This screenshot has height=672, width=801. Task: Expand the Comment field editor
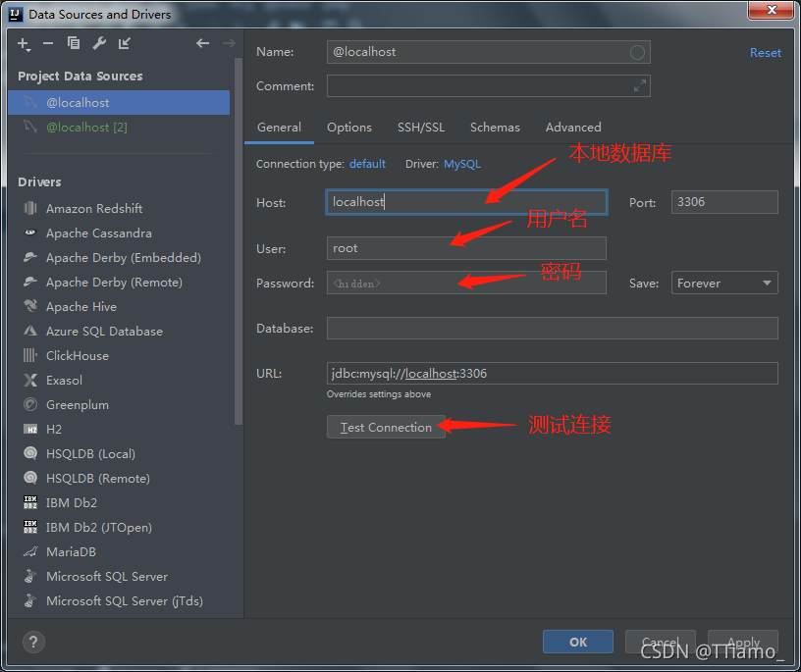(640, 85)
